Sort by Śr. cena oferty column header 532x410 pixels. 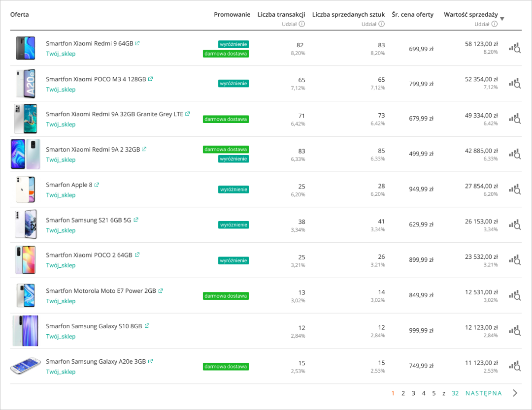(412, 14)
